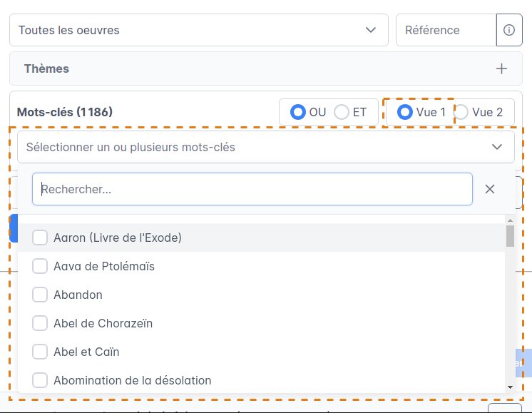Switch to Vue 1 option

[405, 112]
